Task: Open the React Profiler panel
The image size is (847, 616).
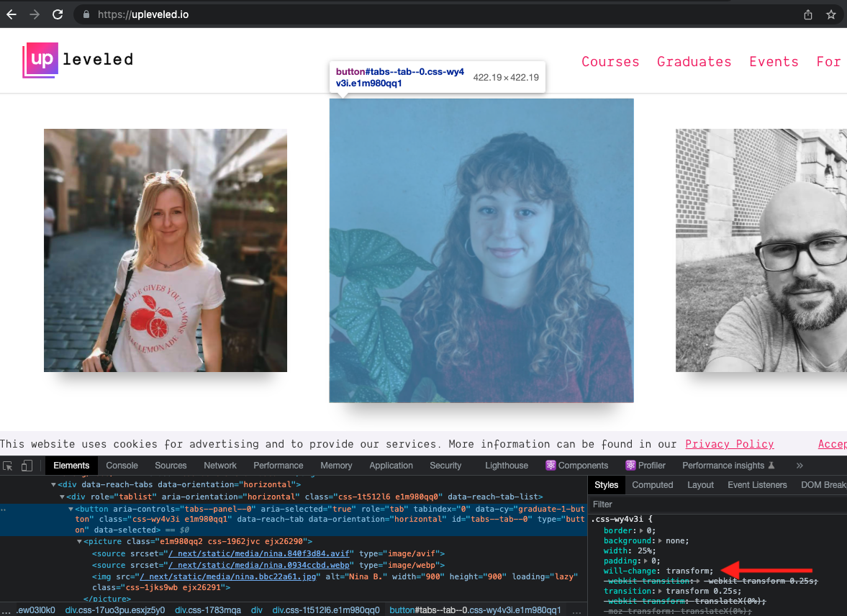Action: (x=646, y=465)
